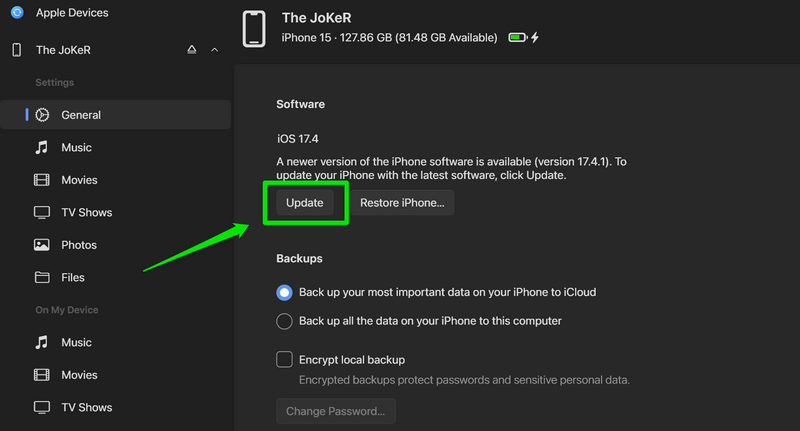Image resolution: width=800 pixels, height=431 pixels.
Task: Click the Photos icon in Settings
Action: 42,245
